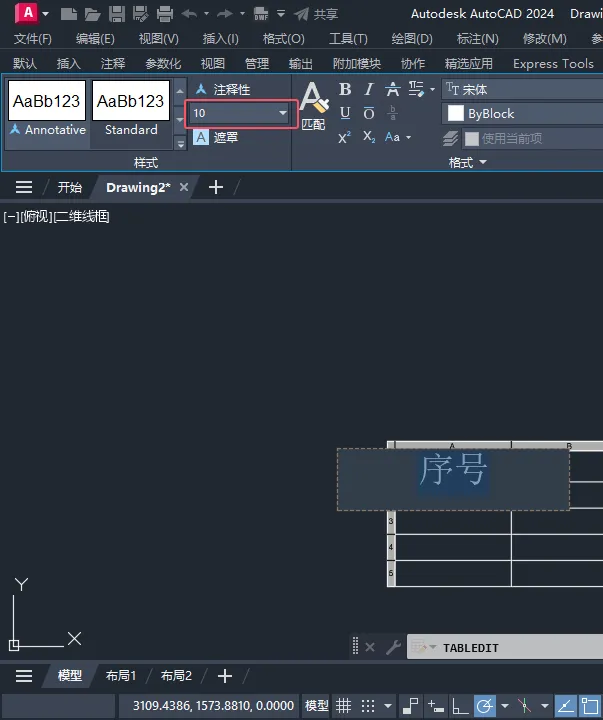The width and height of the screenshot is (603, 720).
Task: Toggle 注释性 annotative option
Action: 223,89
